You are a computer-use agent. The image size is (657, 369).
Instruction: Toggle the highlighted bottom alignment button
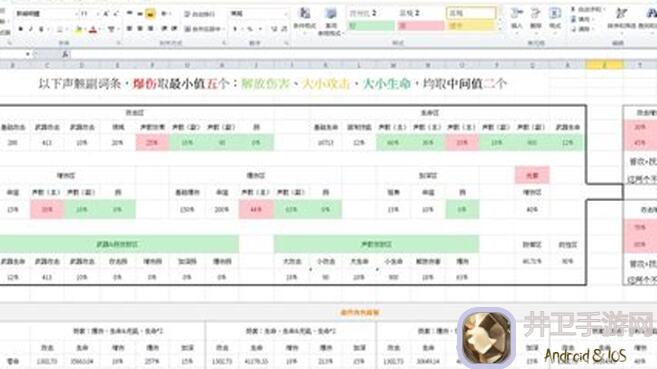tap(150, 14)
